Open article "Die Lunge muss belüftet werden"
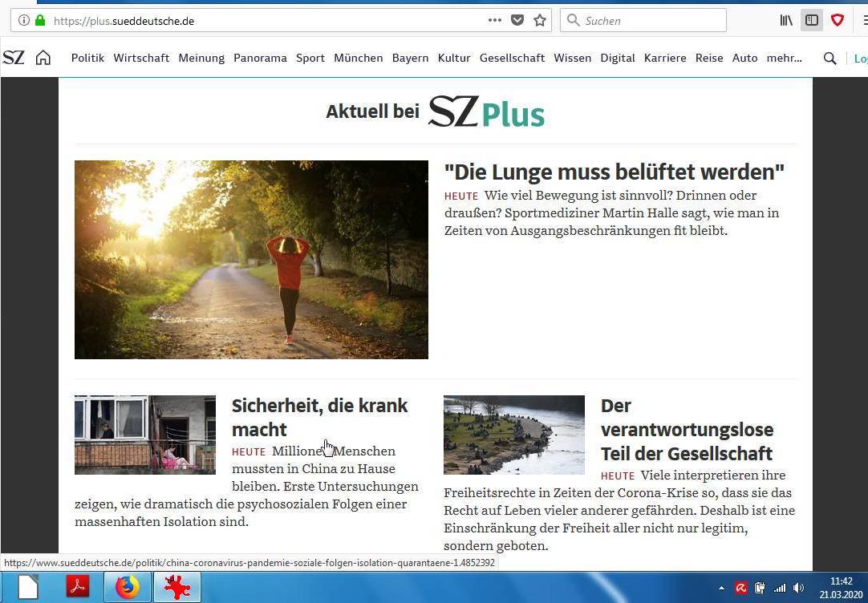868x603 pixels. (x=614, y=172)
